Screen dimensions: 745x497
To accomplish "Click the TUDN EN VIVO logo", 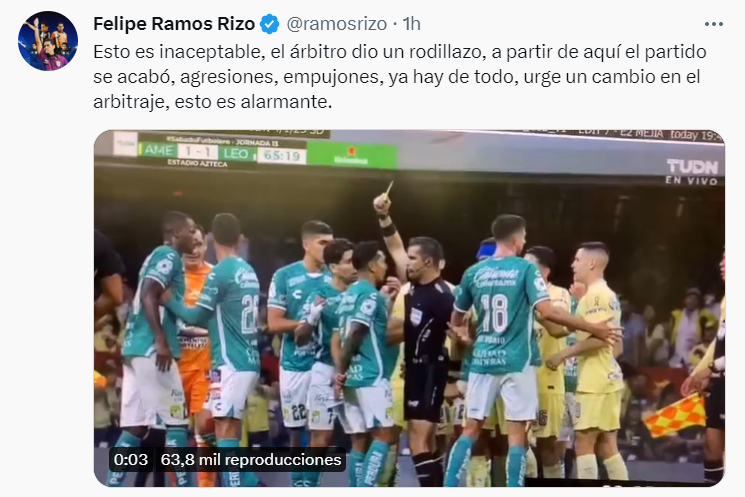I will [692, 172].
